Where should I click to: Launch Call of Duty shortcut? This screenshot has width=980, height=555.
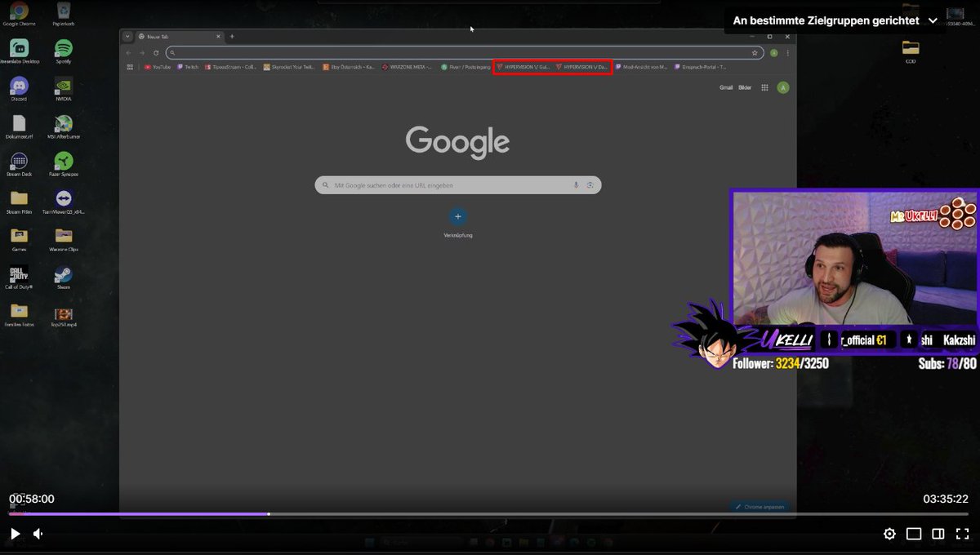point(18,277)
